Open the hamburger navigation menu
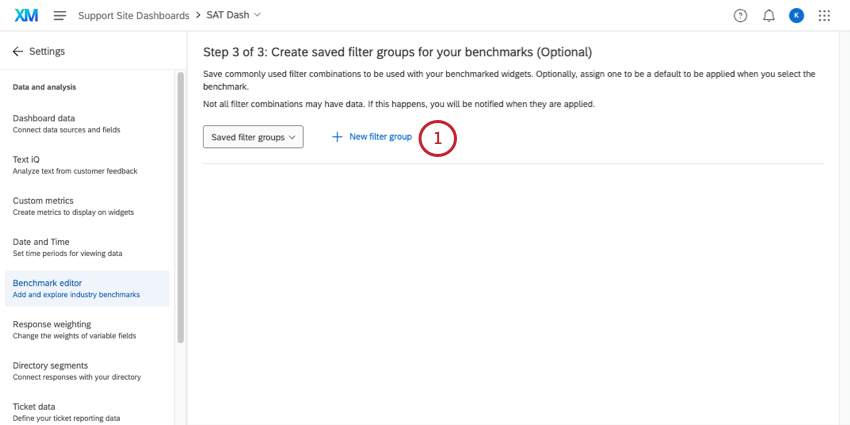The image size is (850, 425). click(x=59, y=15)
